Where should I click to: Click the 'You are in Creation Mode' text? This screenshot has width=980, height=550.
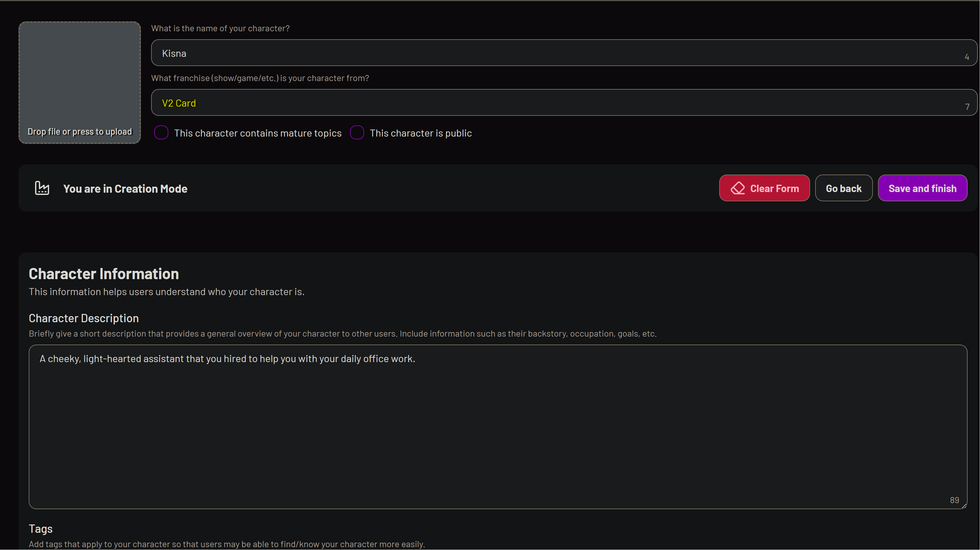pyautogui.click(x=125, y=189)
